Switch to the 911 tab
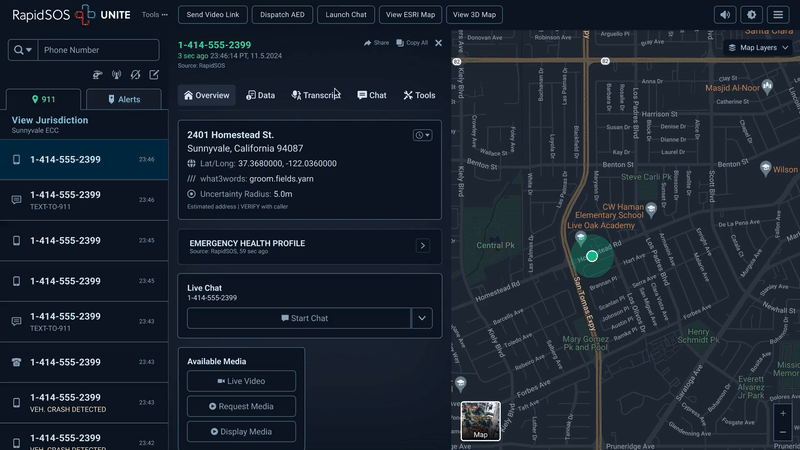800x450 pixels. [x=43, y=99]
